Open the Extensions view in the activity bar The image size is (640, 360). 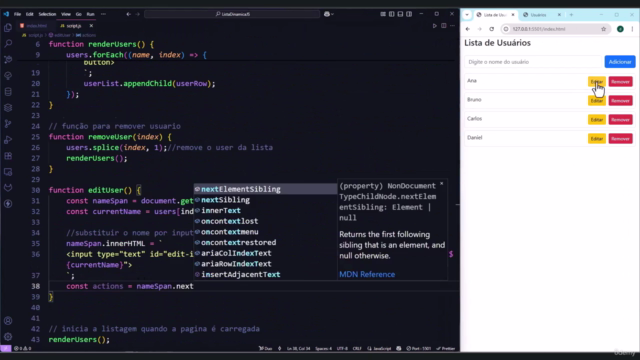(8, 156)
